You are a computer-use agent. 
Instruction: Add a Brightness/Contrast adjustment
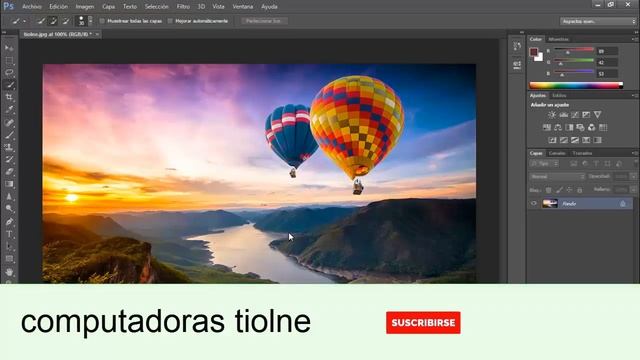[552, 115]
